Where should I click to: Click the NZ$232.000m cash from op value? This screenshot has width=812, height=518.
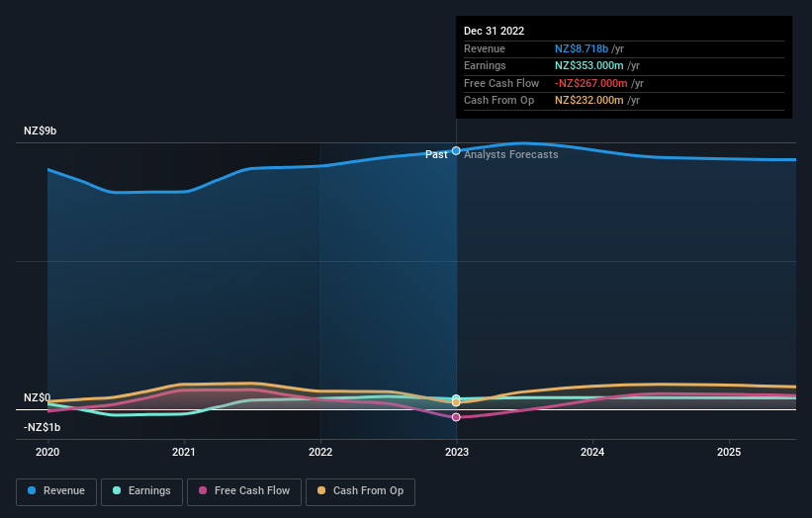point(589,101)
